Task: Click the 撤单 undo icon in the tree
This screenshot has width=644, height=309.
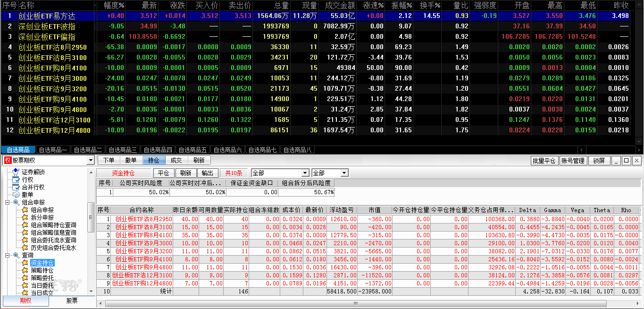Action: coord(16,195)
